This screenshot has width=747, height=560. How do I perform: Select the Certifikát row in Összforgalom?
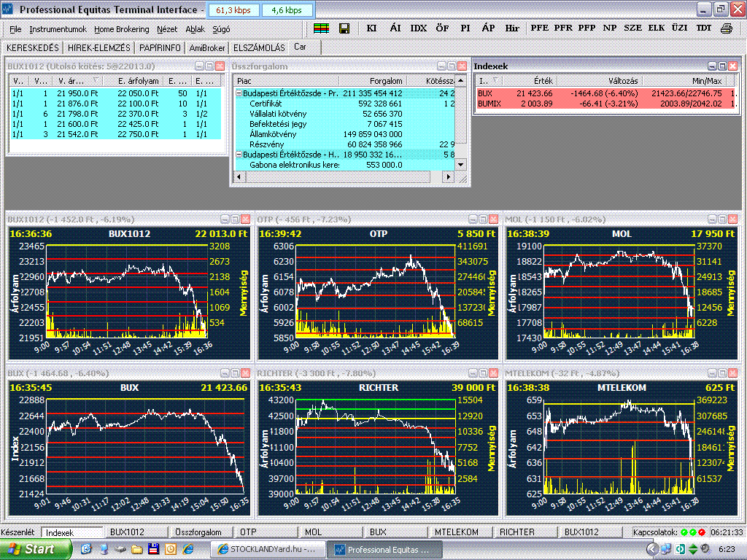pos(345,104)
